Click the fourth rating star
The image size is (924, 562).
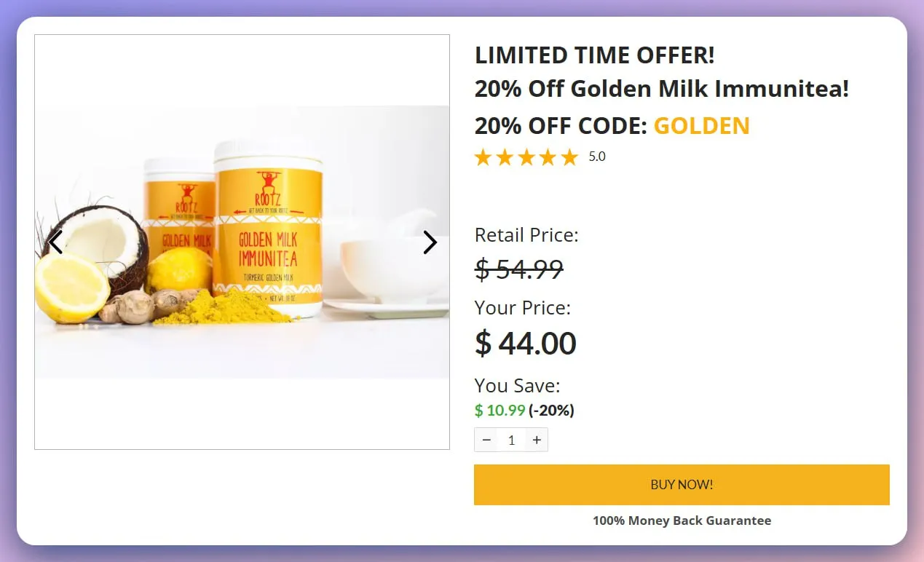coord(548,157)
